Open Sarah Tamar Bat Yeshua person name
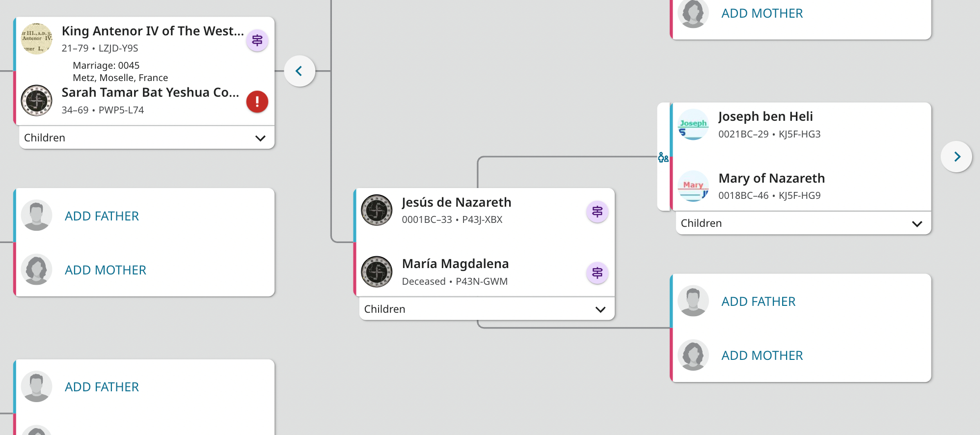Viewport: 980px width, 435px height. (150, 92)
